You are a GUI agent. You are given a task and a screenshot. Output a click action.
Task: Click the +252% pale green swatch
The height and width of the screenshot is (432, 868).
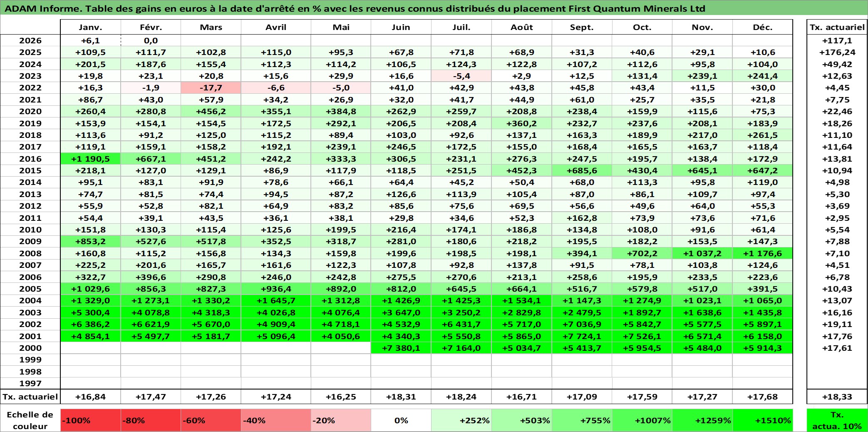461,420
